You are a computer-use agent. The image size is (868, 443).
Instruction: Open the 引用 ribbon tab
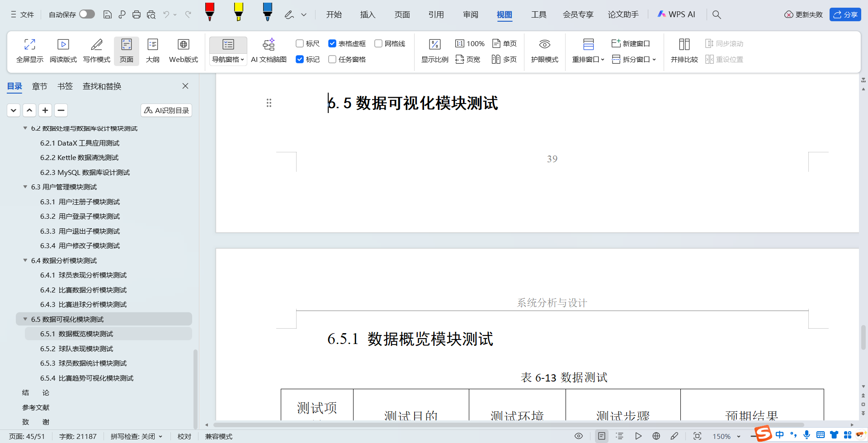click(x=436, y=14)
